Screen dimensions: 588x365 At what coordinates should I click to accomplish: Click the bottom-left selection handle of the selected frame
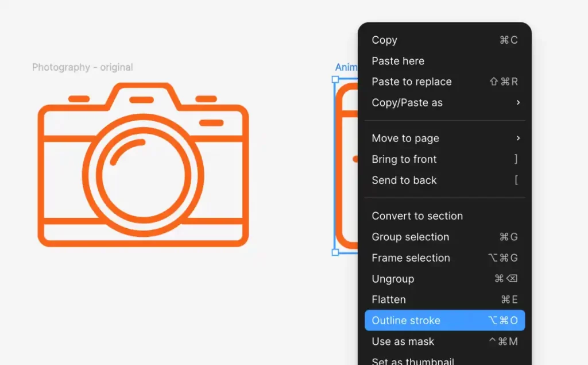(x=335, y=252)
